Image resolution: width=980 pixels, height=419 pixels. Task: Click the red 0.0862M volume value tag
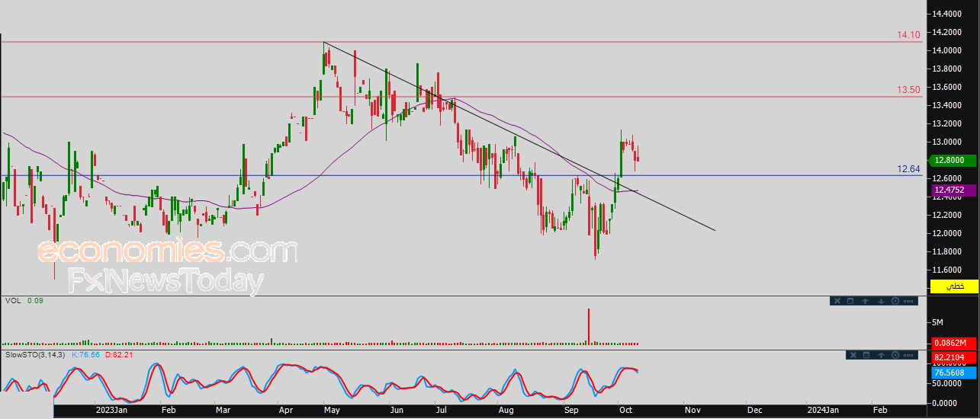click(954, 343)
